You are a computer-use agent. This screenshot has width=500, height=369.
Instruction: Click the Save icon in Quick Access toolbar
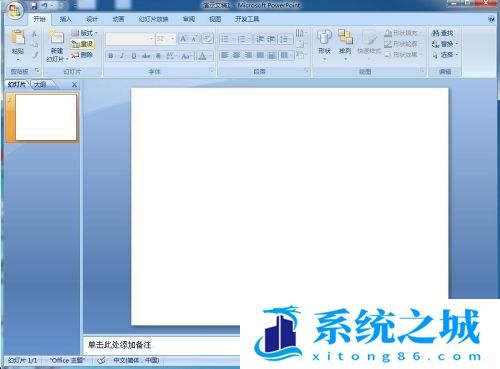click(x=34, y=6)
